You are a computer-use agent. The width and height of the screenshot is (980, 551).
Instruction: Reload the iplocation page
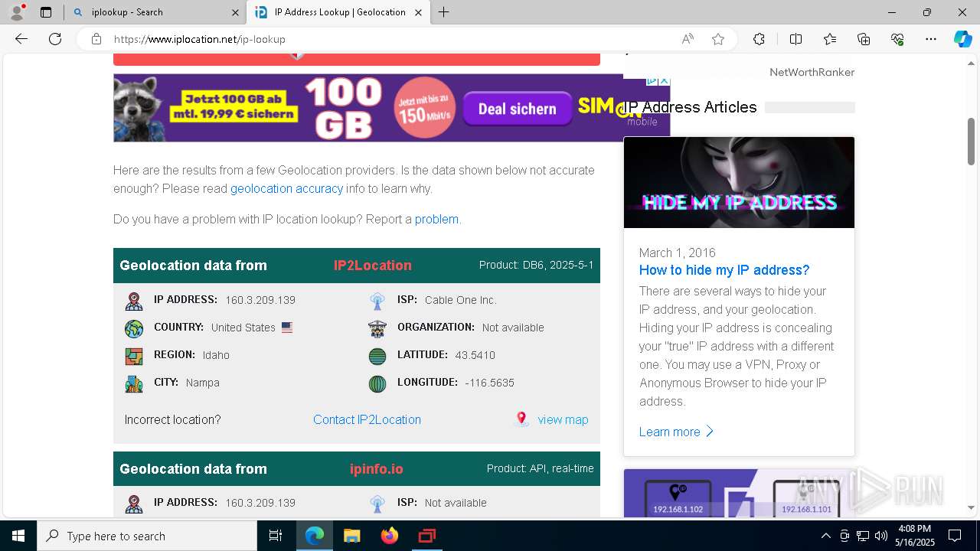[55, 39]
